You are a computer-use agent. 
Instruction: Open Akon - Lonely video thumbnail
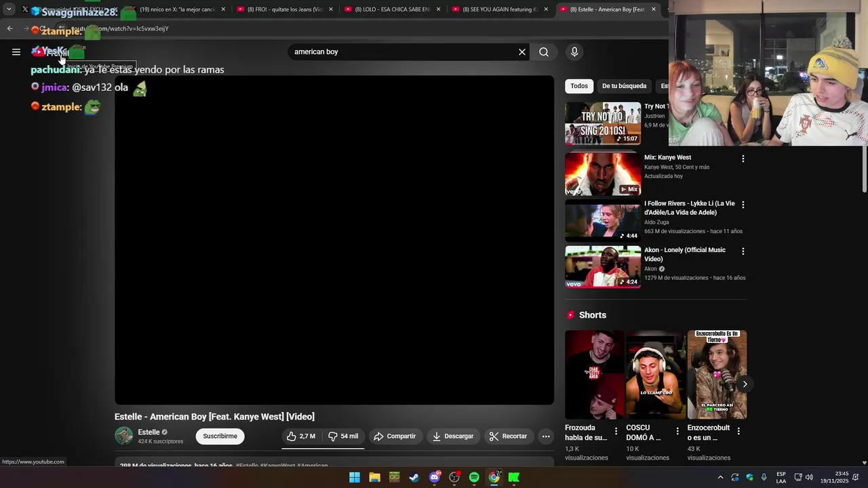pyautogui.click(x=603, y=267)
